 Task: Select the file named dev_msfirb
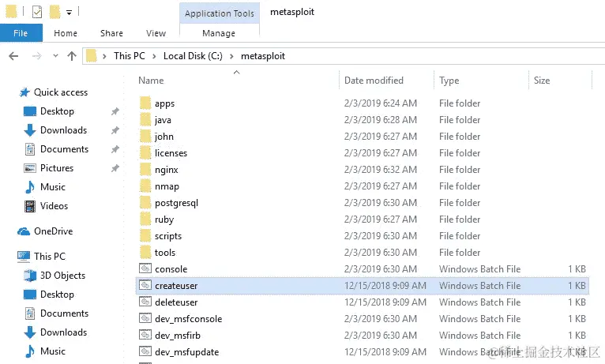point(178,336)
